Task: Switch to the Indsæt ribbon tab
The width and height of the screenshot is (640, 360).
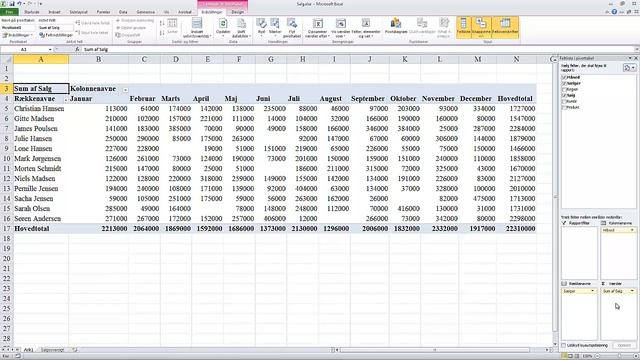Action: tap(54, 12)
